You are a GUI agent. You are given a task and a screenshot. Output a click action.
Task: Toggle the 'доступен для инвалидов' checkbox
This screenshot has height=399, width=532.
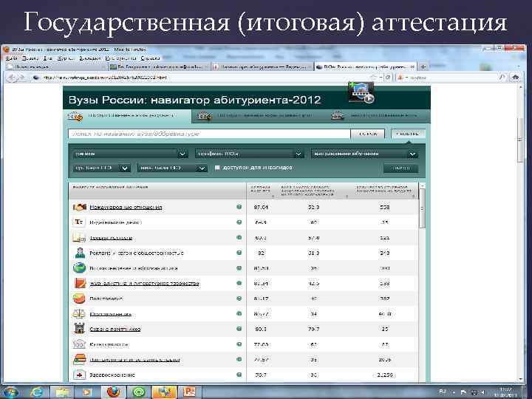pos(217,168)
